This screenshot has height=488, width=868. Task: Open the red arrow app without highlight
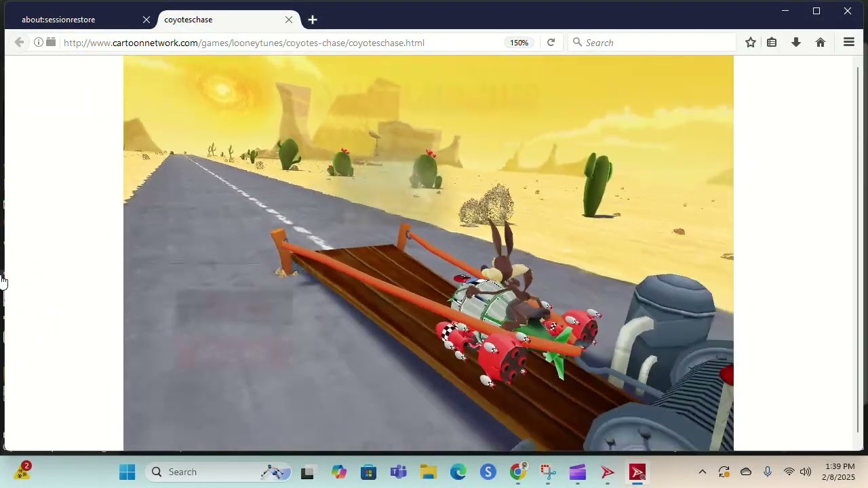pyautogui.click(x=608, y=472)
